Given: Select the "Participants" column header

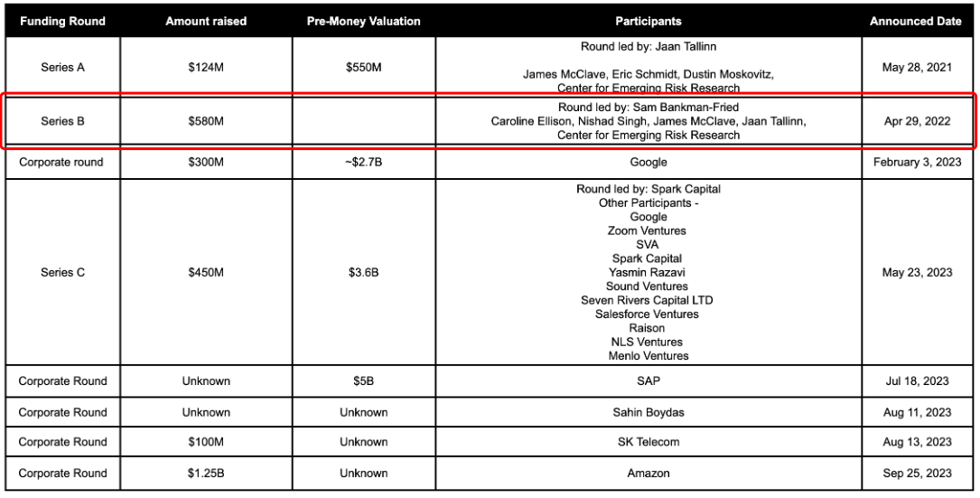Looking at the screenshot, I should point(648,22).
